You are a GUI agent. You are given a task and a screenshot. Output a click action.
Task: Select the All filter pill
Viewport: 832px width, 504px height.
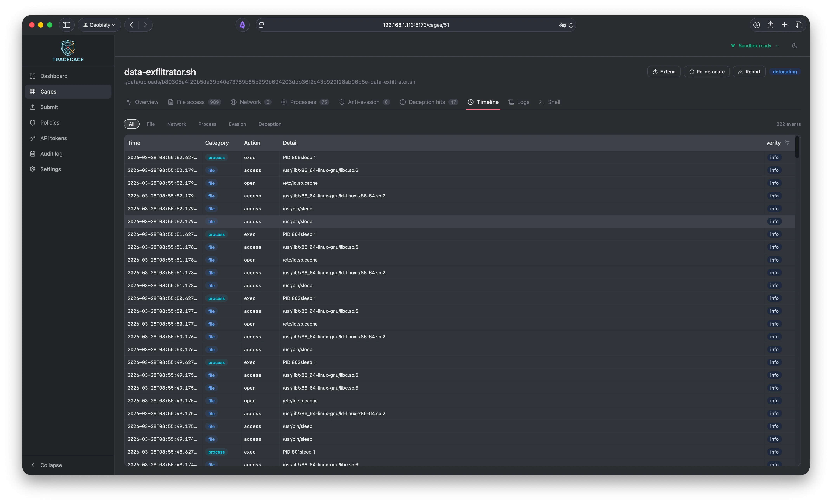(x=131, y=124)
